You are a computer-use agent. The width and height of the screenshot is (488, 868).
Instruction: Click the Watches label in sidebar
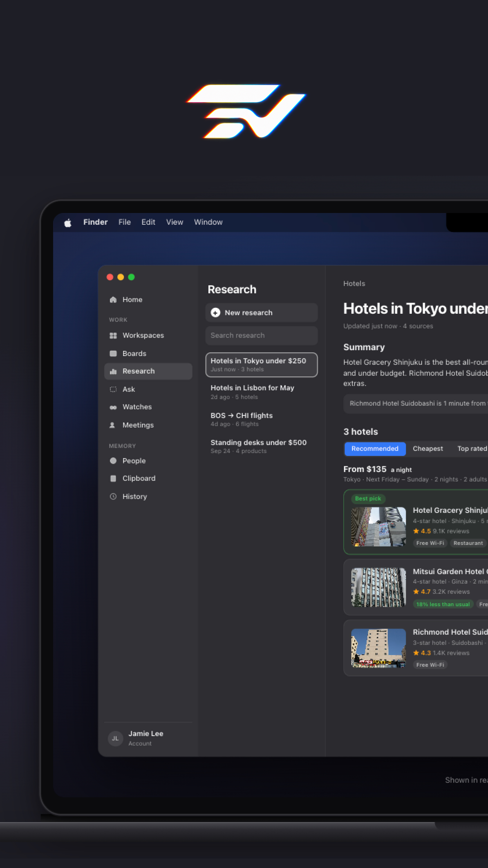137,407
